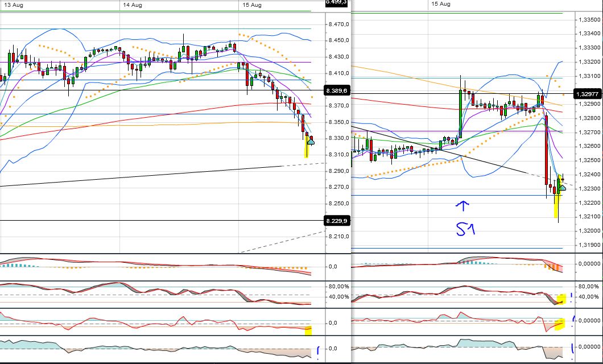Image resolution: width=603 pixels, height=364 pixels.
Task: Click the 1,33300 axis value
Action: [x=589, y=48]
